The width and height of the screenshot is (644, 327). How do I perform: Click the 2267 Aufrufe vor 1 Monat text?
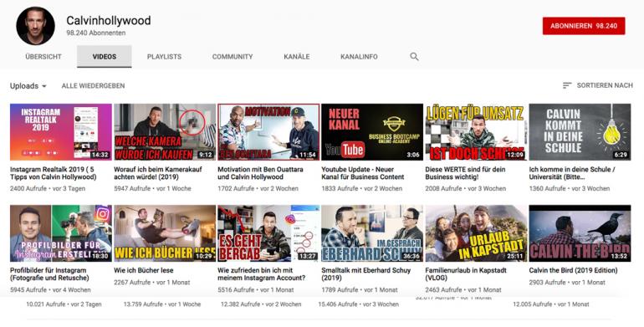[152, 282]
